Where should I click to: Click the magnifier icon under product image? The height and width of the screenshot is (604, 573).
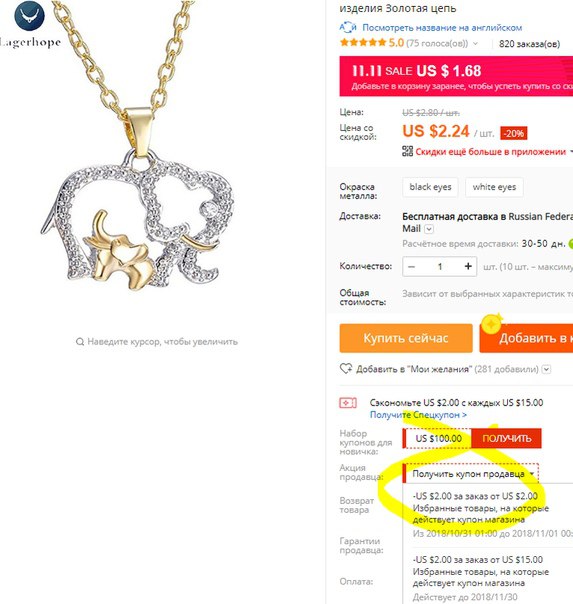point(80,342)
